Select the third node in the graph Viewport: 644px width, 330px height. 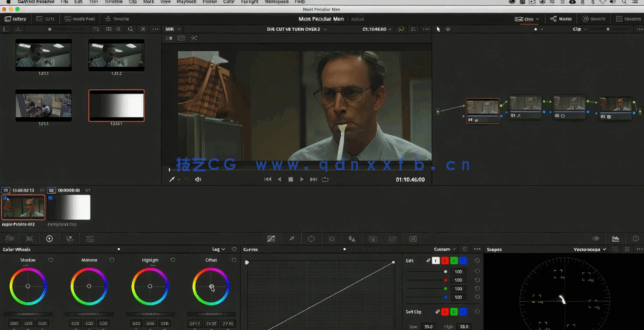pos(569,107)
